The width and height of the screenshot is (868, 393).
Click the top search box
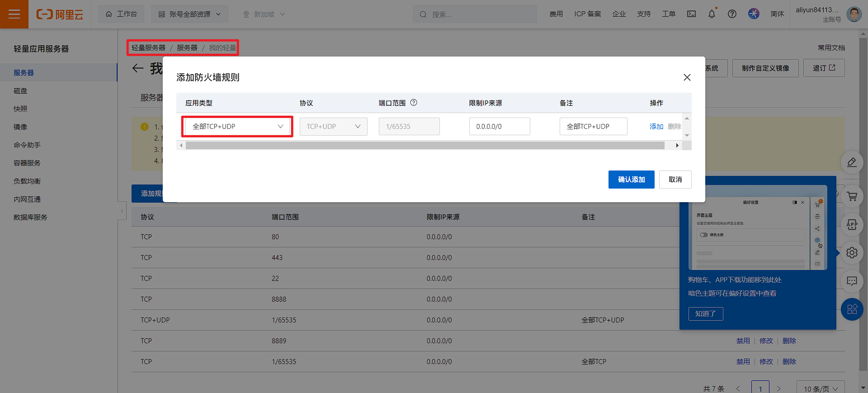pos(475,14)
